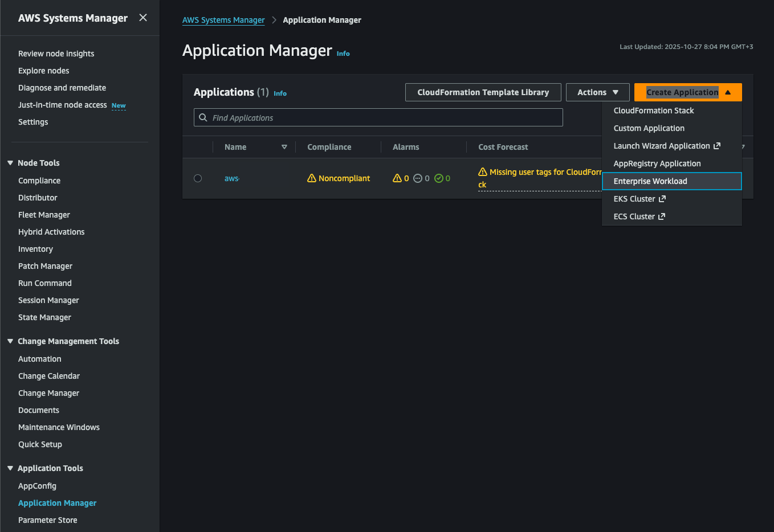Click the Noncompliant warning triangle icon
This screenshot has width=774, height=532.
tap(312, 178)
